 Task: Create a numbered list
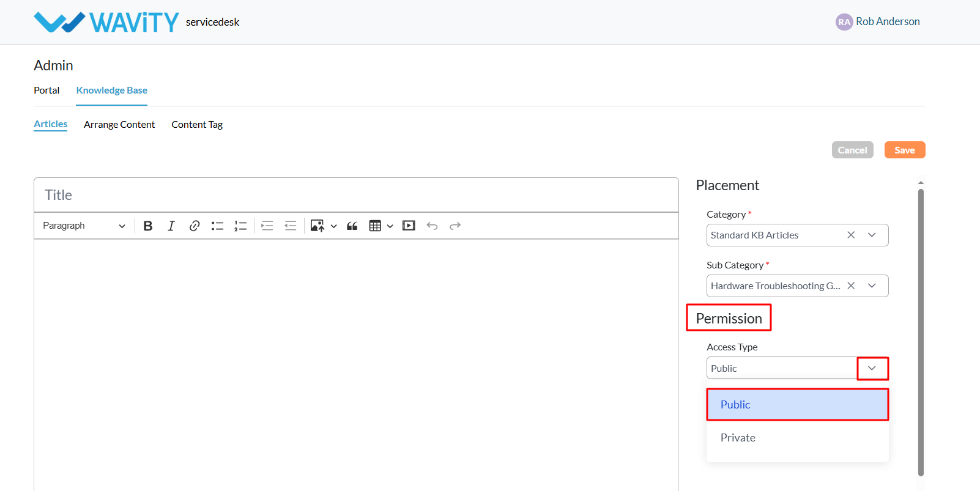[240, 226]
